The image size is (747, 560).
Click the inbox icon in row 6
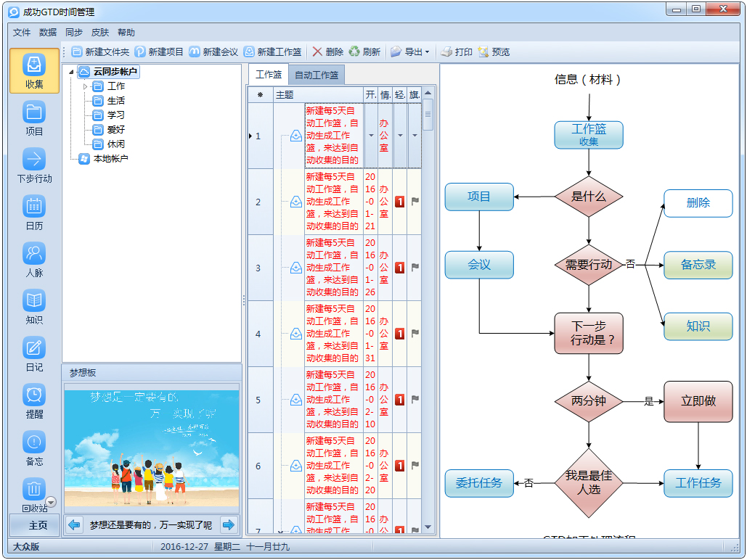pyautogui.click(x=296, y=466)
